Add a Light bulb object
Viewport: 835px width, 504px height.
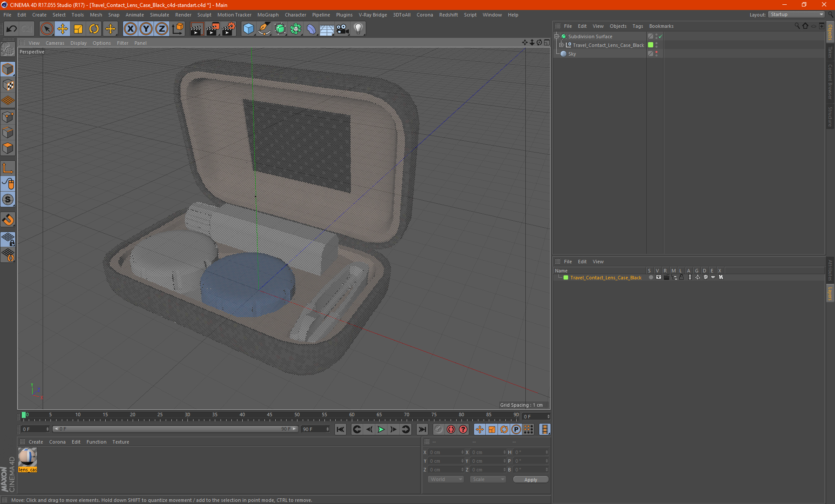tap(358, 29)
